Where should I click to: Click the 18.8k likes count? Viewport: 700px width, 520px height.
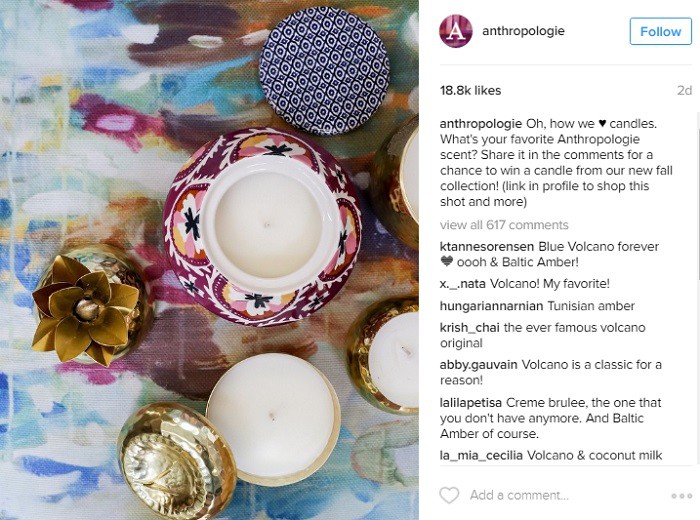(471, 91)
